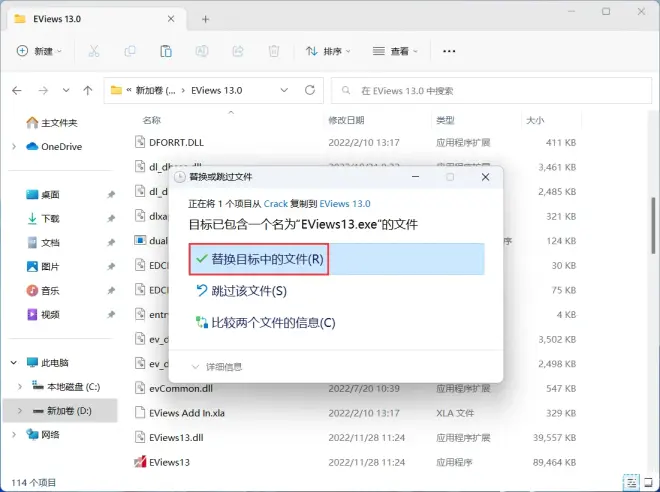Viewport: 660px width, 492px height.
Task: Select 此电脑 in navigation pane
Action: pos(47,362)
